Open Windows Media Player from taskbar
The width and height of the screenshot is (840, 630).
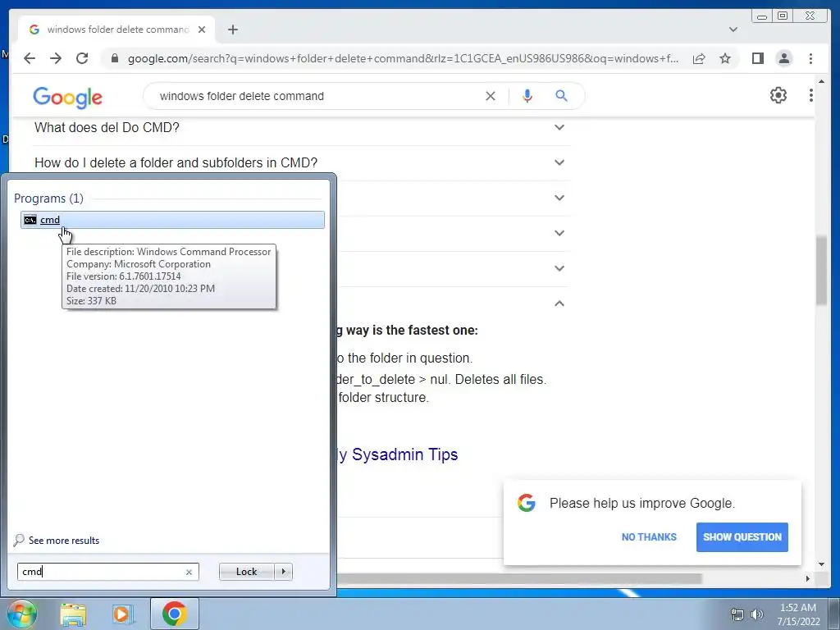click(123, 614)
